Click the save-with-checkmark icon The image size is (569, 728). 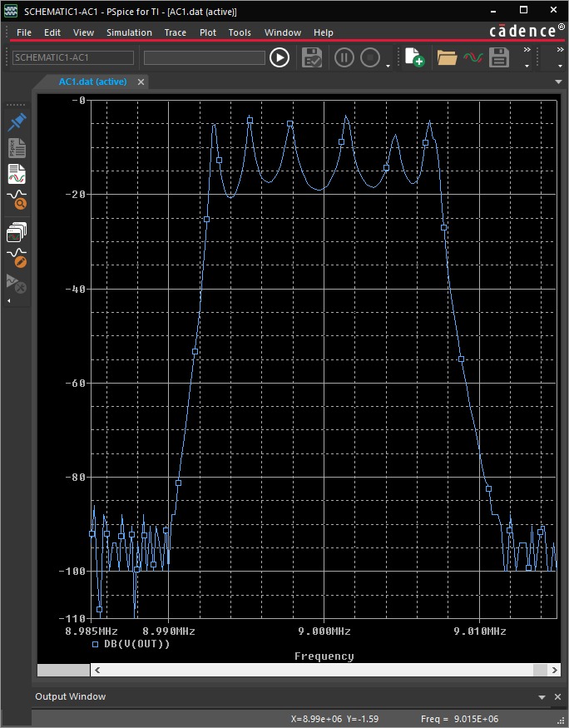(x=312, y=57)
